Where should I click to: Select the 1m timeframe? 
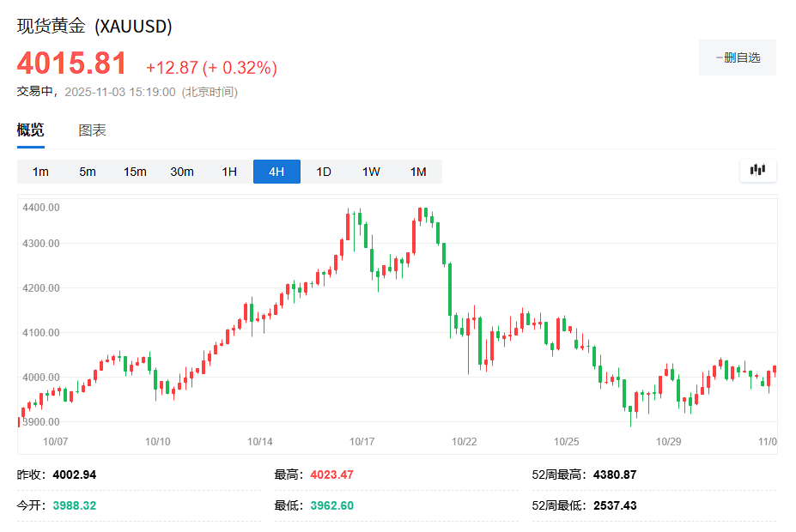pos(39,172)
